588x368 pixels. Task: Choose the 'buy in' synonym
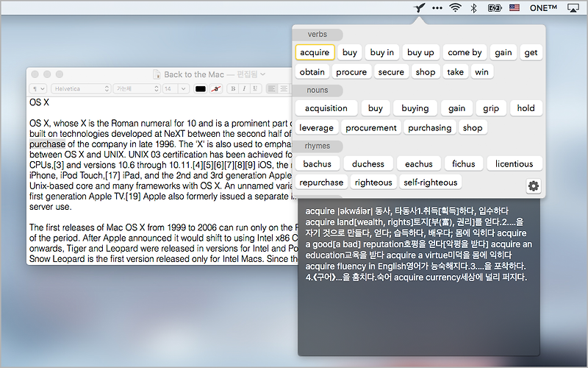click(x=381, y=52)
